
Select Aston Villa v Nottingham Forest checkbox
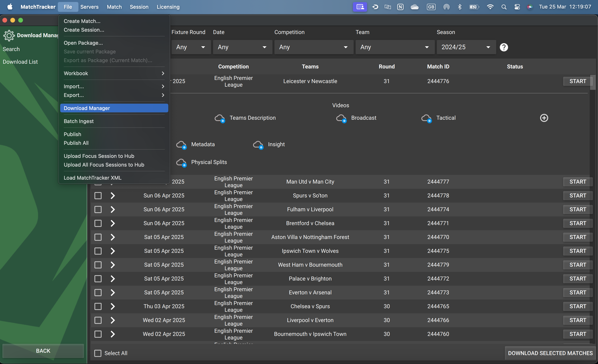[98, 237]
